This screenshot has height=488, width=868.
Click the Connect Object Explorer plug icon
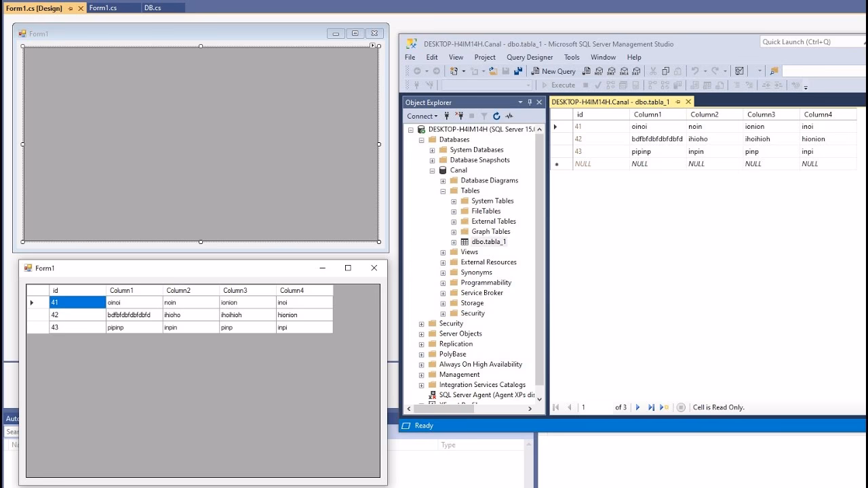[x=446, y=116]
